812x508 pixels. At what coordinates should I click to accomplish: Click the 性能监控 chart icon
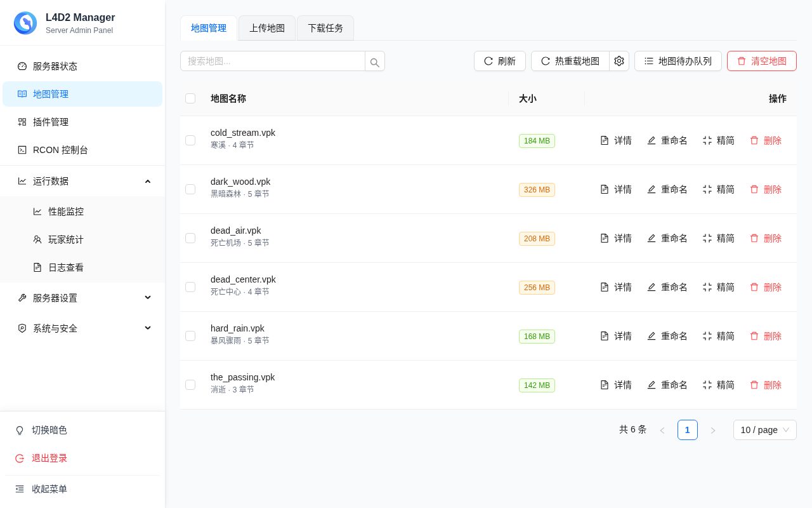37,211
